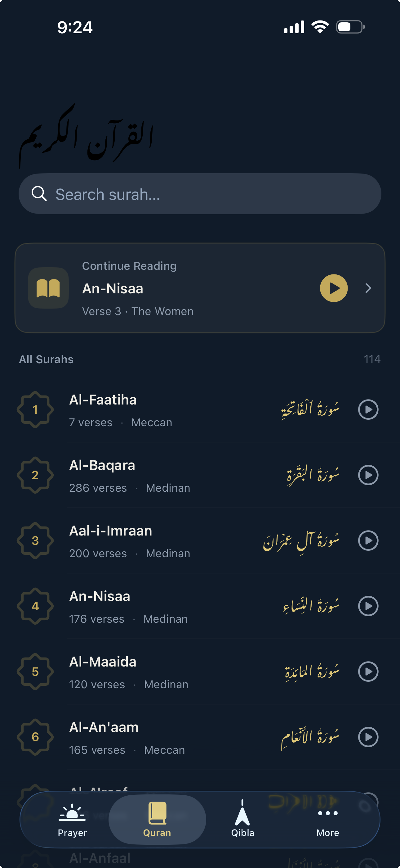Open the More tab

coord(328,819)
